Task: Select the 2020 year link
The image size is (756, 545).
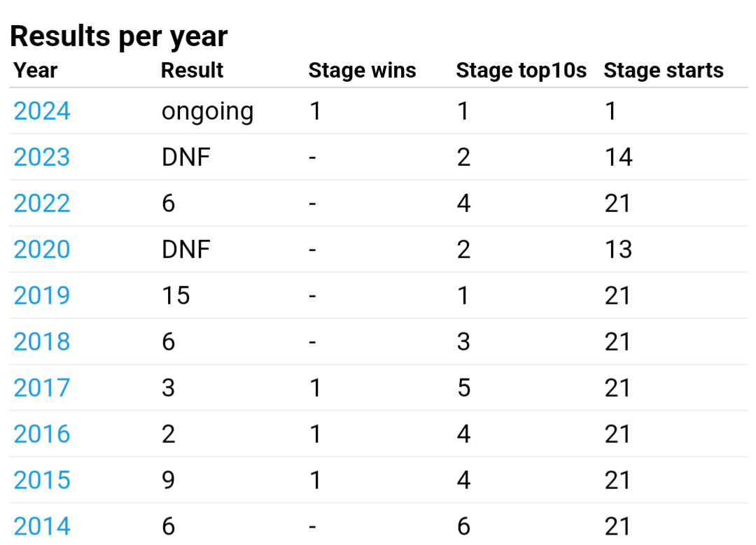Action: click(42, 250)
